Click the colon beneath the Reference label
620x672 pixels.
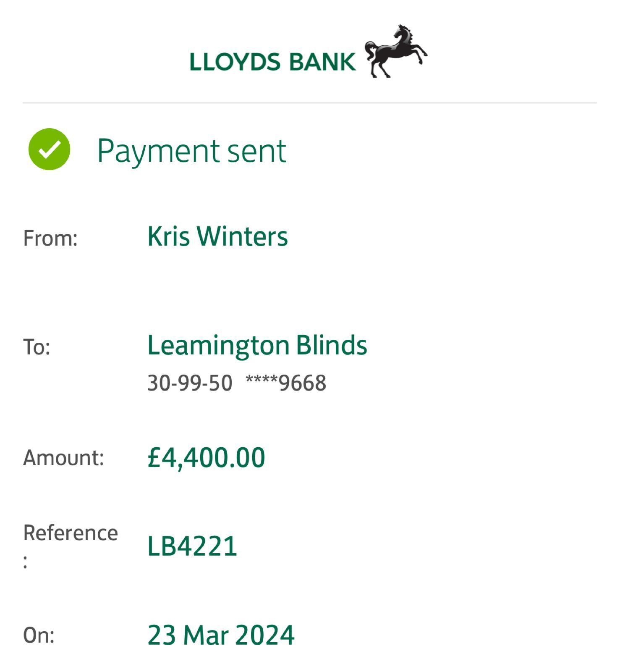pos(26,562)
